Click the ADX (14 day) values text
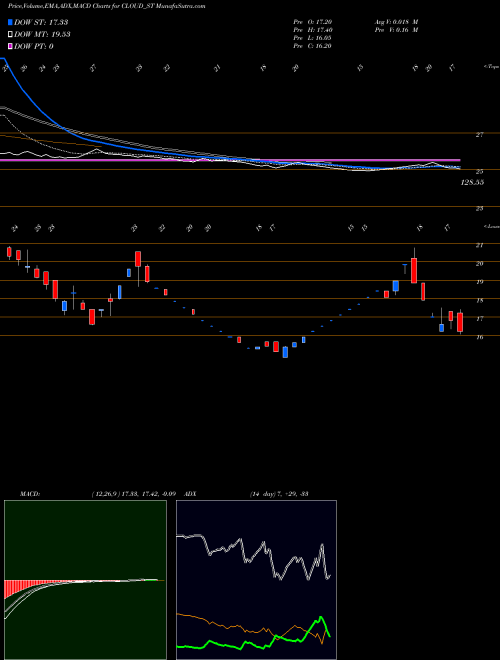500x660 pixels. pos(279,494)
